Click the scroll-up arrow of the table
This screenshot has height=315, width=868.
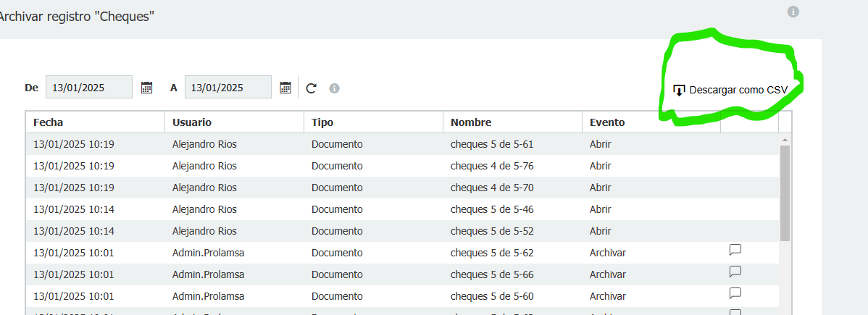(x=785, y=138)
